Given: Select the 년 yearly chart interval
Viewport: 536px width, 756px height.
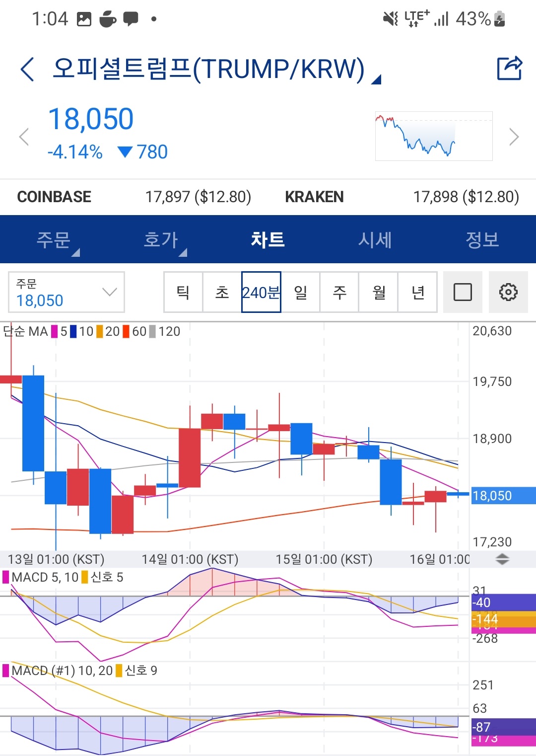Looking at the screenshot, I should pos(418,292).
